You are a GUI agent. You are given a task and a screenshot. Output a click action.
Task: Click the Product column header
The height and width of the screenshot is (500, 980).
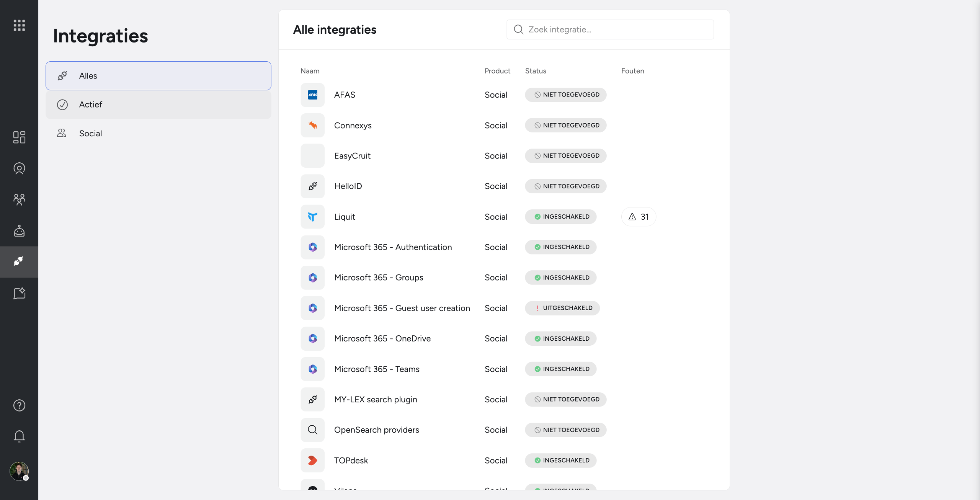pyautogui.click(x=497, y=71)
